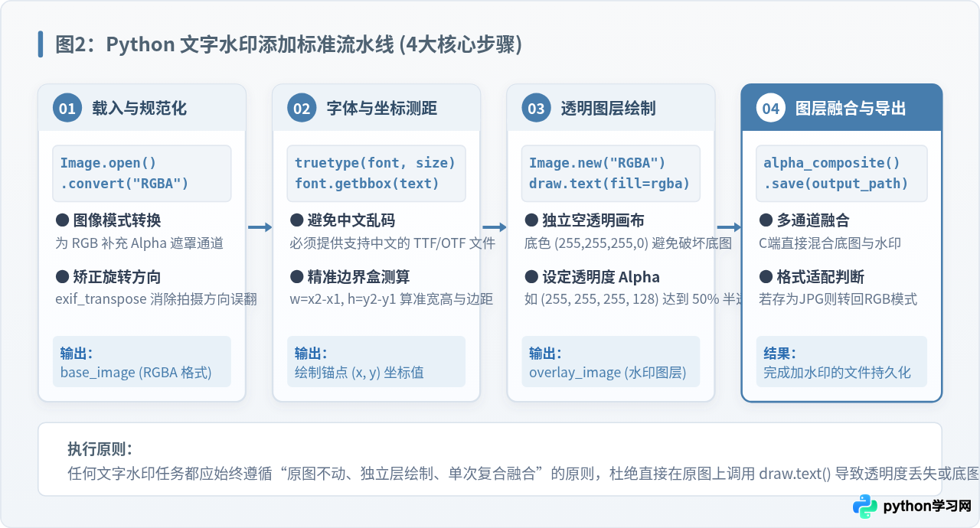This screenshot has height=528, width=980.
Task: Click the text "exif_transpose 消除拍摄方向误翻"
Action: (x=156, y=299)
